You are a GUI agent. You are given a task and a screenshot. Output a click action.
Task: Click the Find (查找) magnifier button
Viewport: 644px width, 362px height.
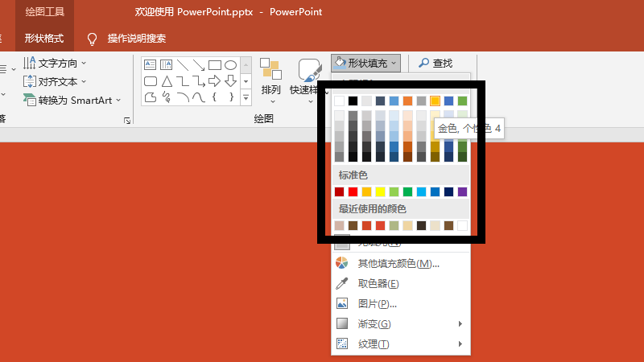point(435,63)
